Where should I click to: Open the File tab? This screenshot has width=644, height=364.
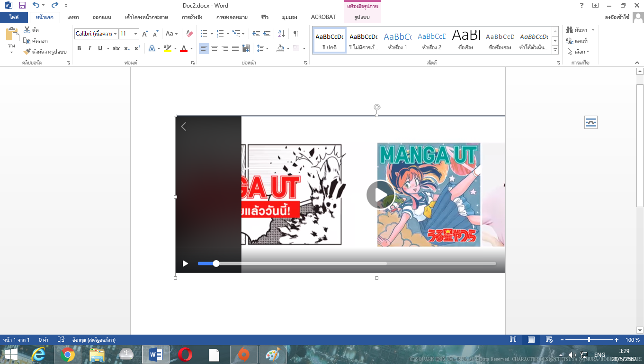coord(14,17)
